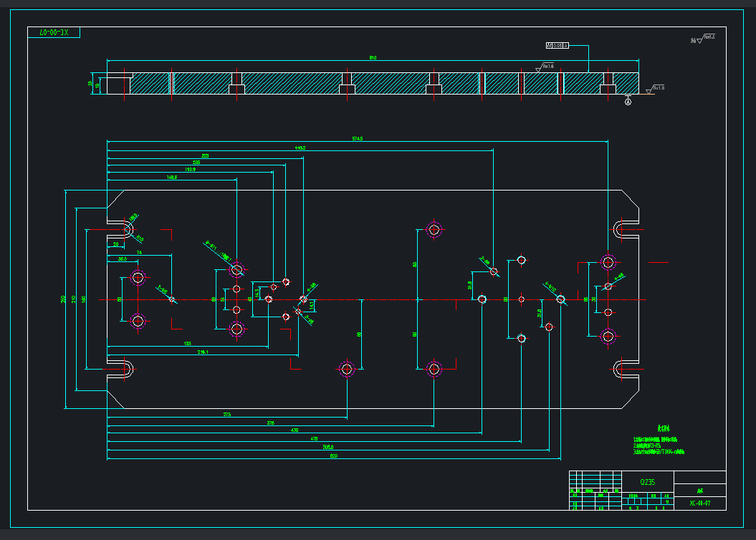This screenshot has width=756, height=540.
Task: Click the Q235 material cell in title block
Action: 648,482
